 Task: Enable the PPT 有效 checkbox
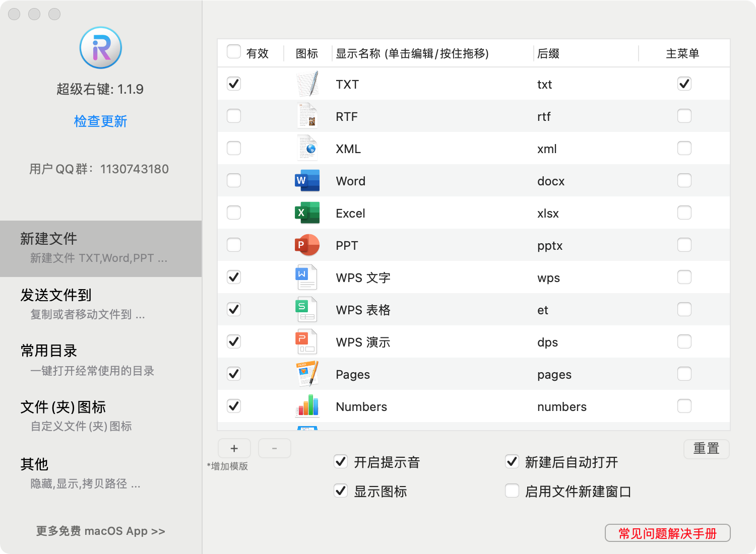click(234, 245)
